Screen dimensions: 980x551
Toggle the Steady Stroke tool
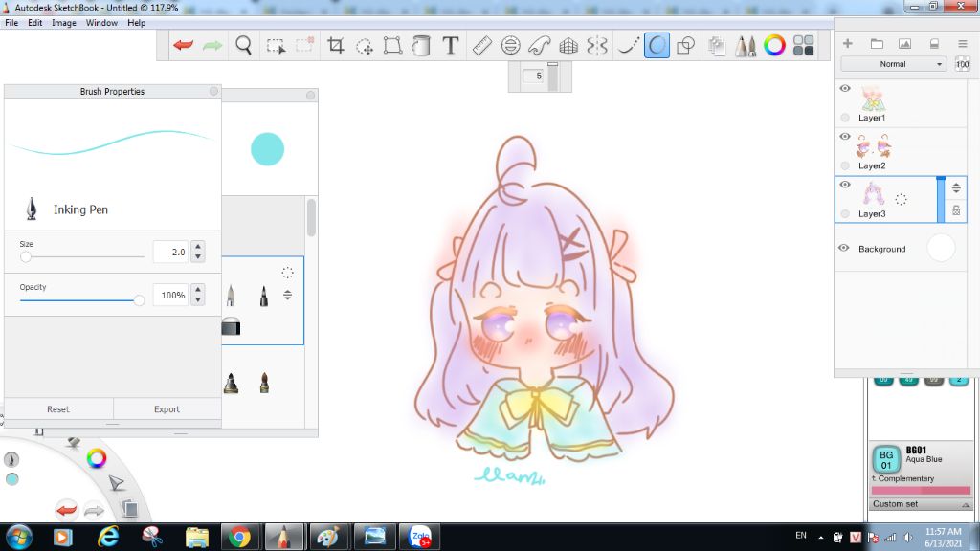[x=628, y=46]
